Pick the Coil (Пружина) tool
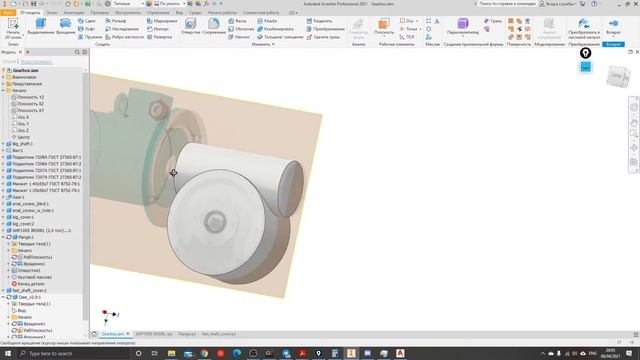640x360 pixels. (90, 37)
